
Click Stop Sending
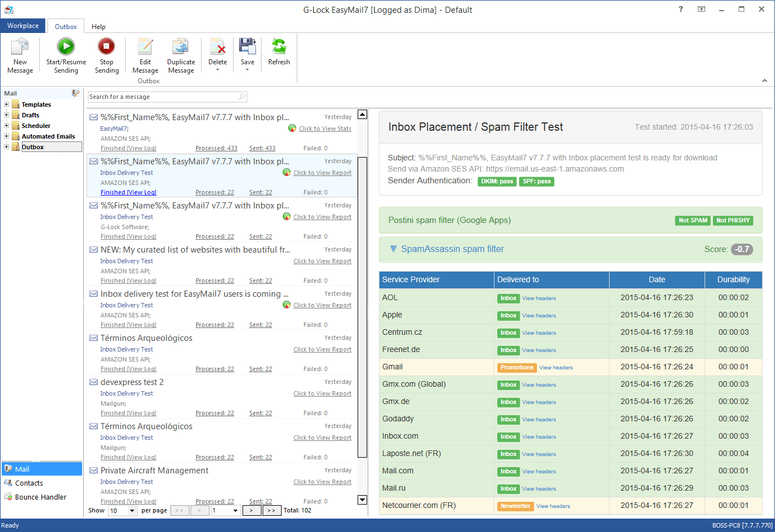click(106, 55)
